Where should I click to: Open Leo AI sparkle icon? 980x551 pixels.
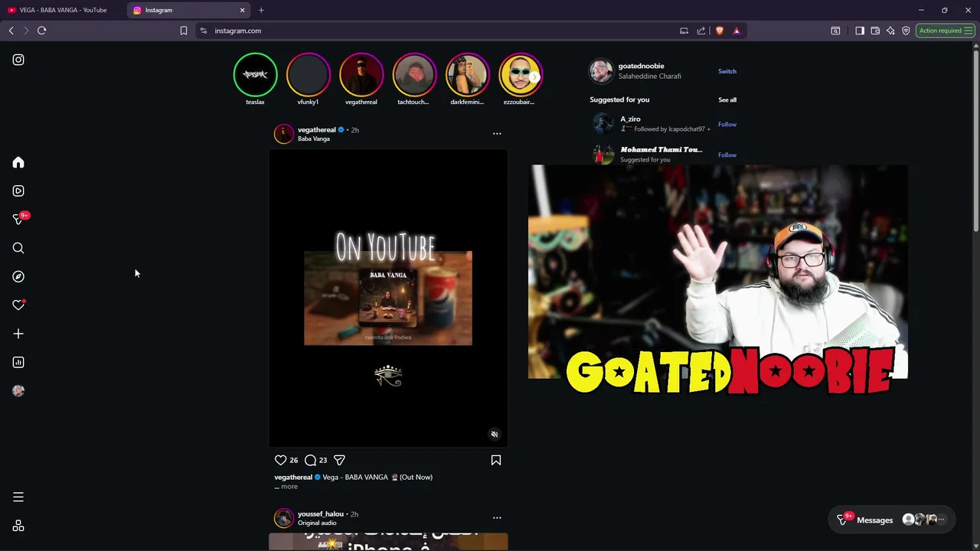tap(890, 31)
